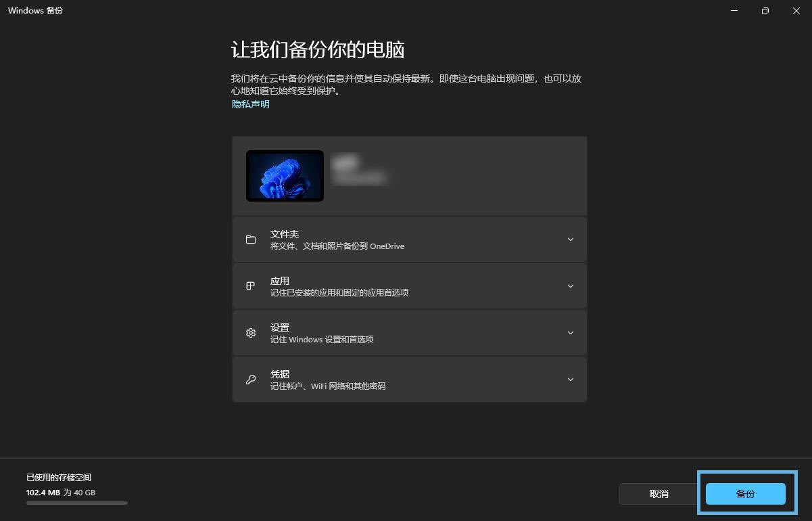Open the 隐私声明 link

(x=250, y=104)
